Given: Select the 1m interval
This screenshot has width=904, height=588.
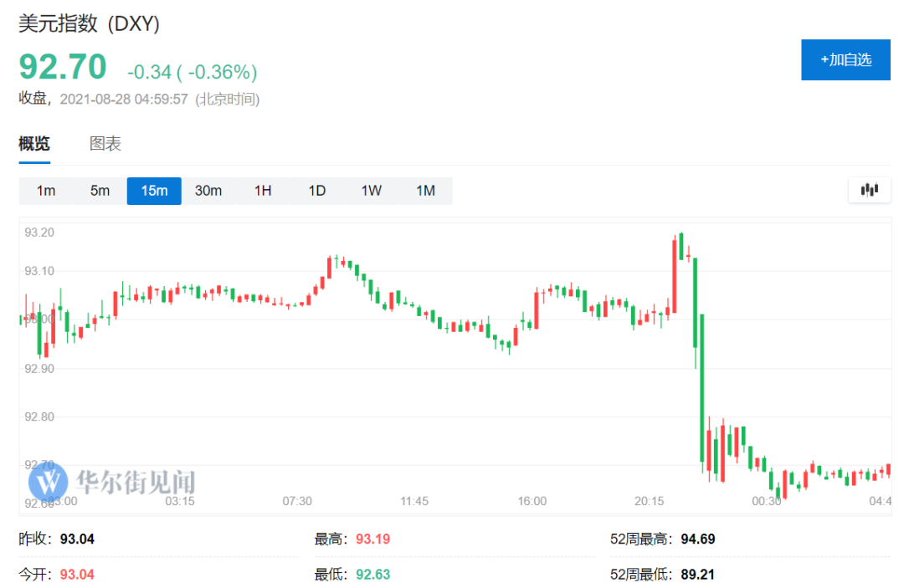Looking at the screenshot, I should coord(46,191).
